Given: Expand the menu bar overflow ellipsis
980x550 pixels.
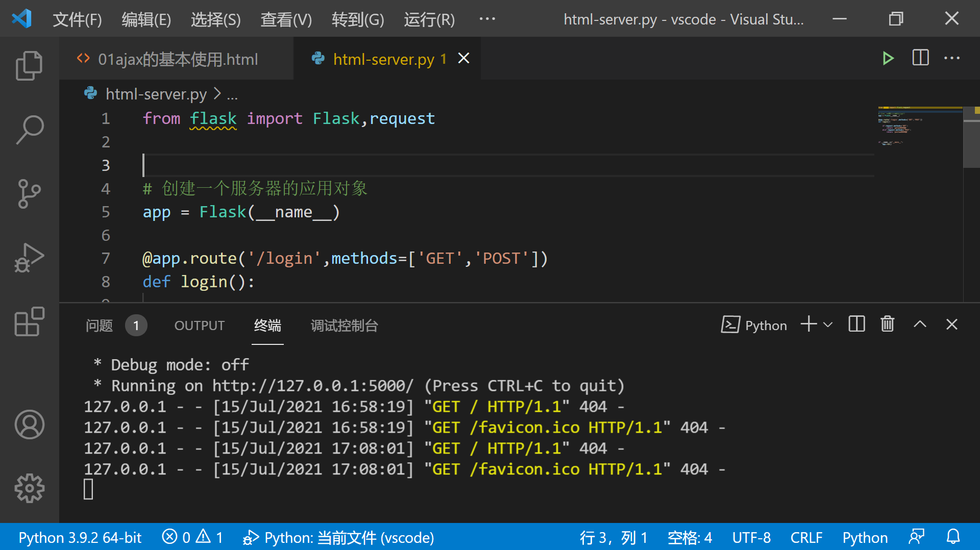Looking at the screenshot, I should (x=487, y=19).
